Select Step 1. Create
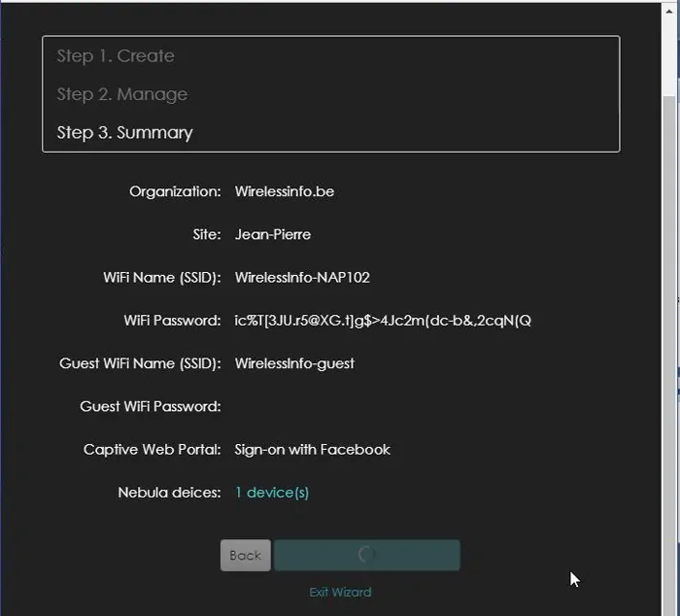 (x=116, y=56)
